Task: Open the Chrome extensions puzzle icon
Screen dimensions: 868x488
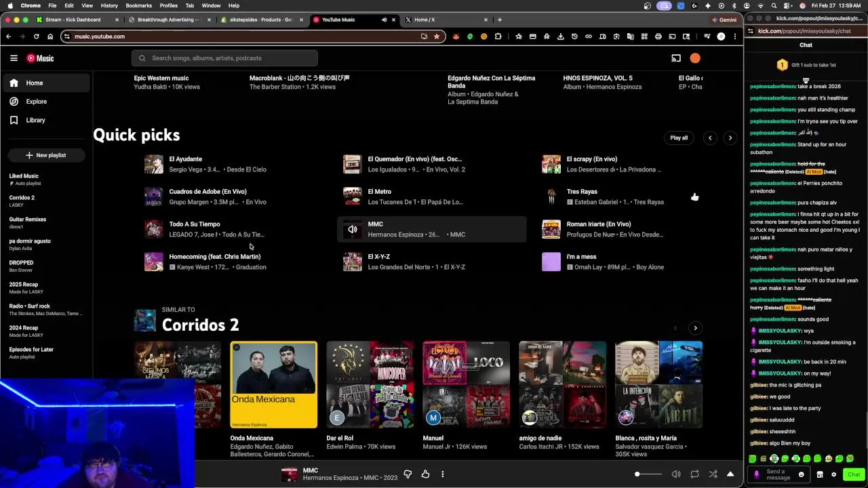Action: click(498, 37)
